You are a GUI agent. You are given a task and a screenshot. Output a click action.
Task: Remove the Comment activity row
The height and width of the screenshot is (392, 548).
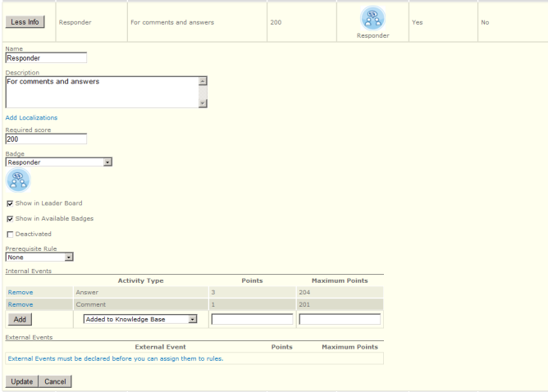(x=21, y=304)
